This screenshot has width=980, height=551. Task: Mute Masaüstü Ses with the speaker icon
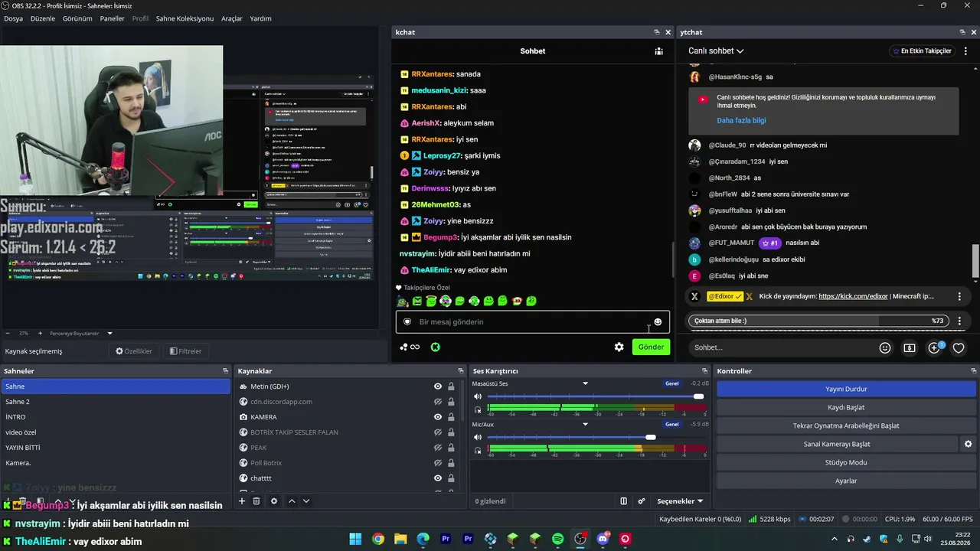(x=478, y=396)
